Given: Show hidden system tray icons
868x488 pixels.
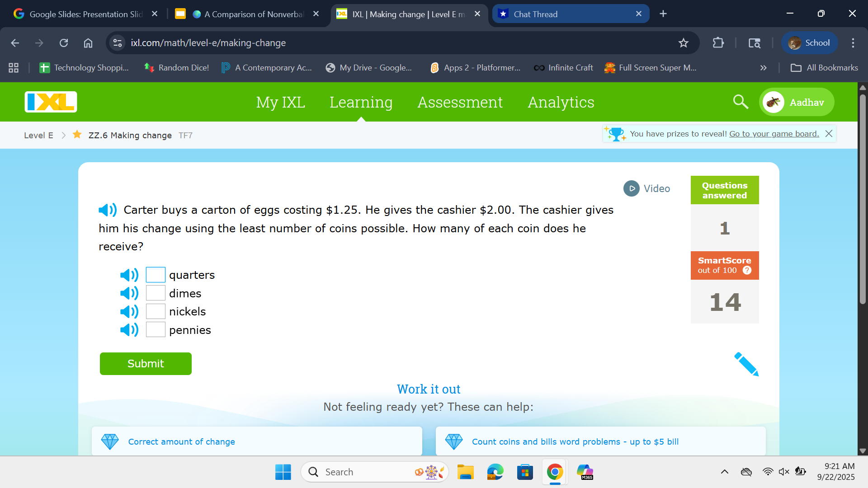Looking at the screenshot, I should (x=724, y=472).
